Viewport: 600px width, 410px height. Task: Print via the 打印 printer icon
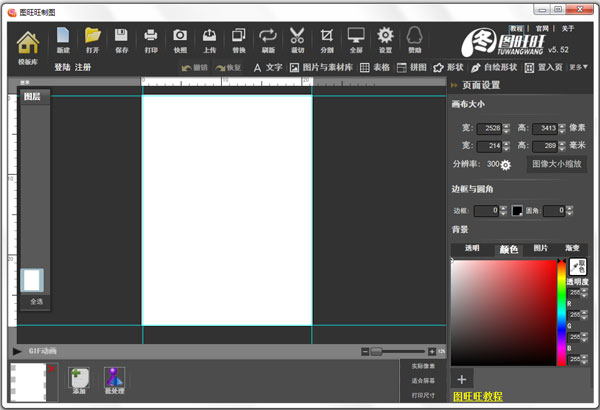tap(151, 40)
